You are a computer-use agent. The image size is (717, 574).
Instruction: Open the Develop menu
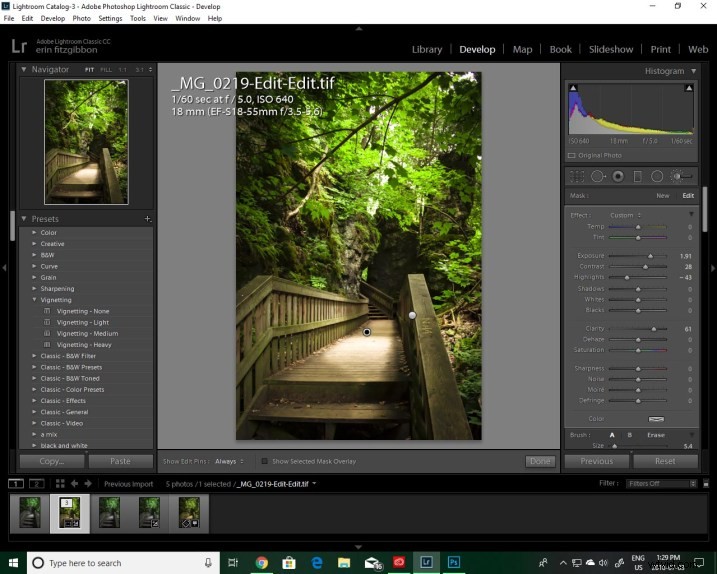pyautogui.click(x=53, y=18)
